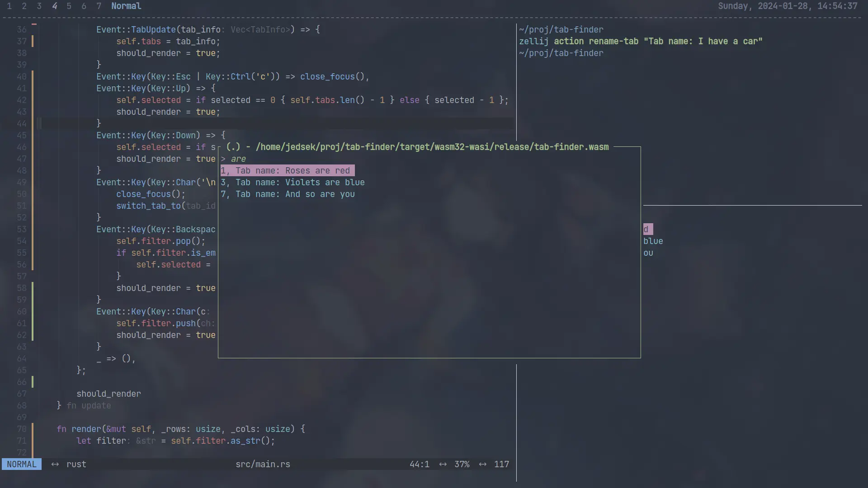The image size is (868, 488).
Task: Click line number 36 in gutter
Action: coord(22,30)
